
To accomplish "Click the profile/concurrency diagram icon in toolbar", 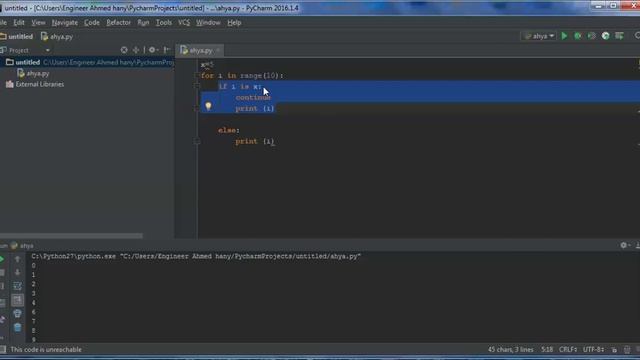I will [605, 36].
